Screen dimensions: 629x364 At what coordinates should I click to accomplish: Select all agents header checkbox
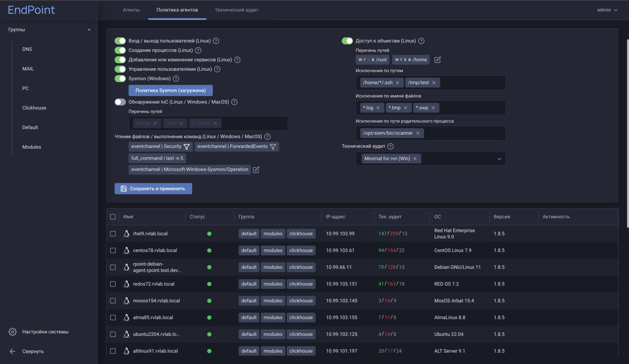coord(113,217)
